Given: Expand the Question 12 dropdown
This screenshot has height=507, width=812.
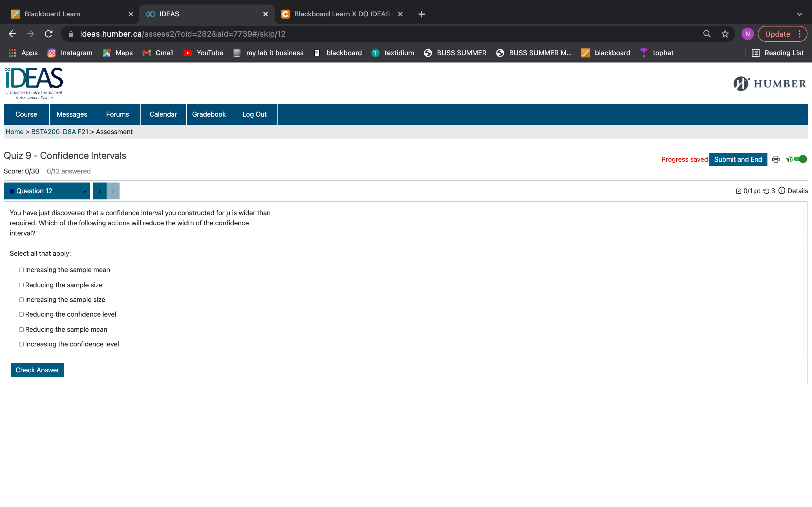Looking at the screenshot, I should (x=47, y=191).
